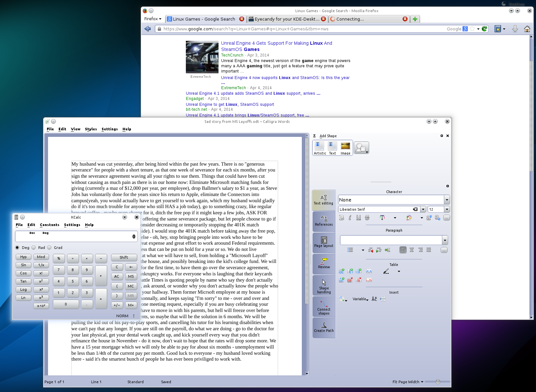The height and width of the screenshot is (392, 536).
Task: Select Rad angle mode in KCalc
Action: 38,248
